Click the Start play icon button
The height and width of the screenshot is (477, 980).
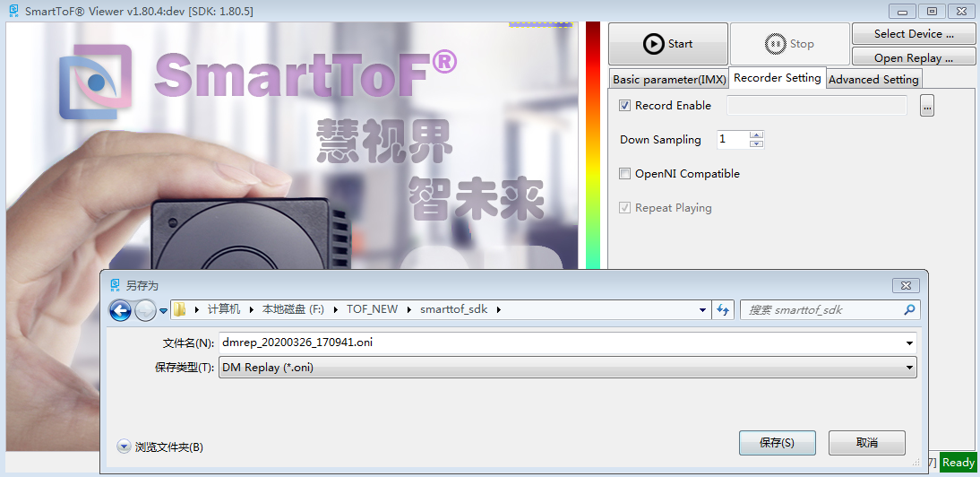click(668, 44)
